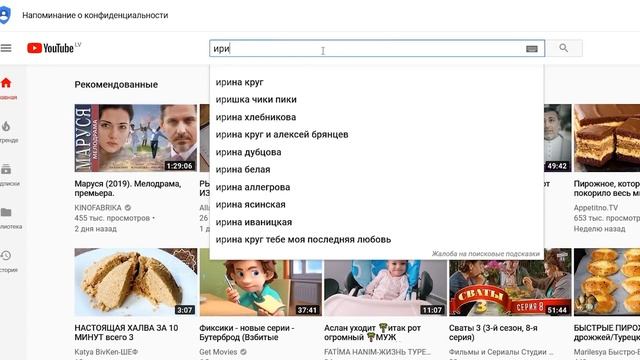Screen dimensions: 640x360
Task: Open the FATİMA HANIM channel
Action: [x=377, y=351]
